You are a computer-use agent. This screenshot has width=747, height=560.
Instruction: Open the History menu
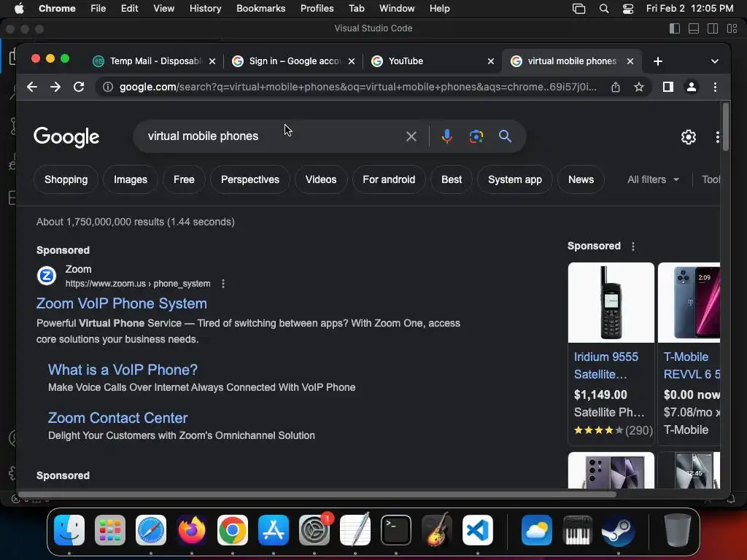(205, 9)
